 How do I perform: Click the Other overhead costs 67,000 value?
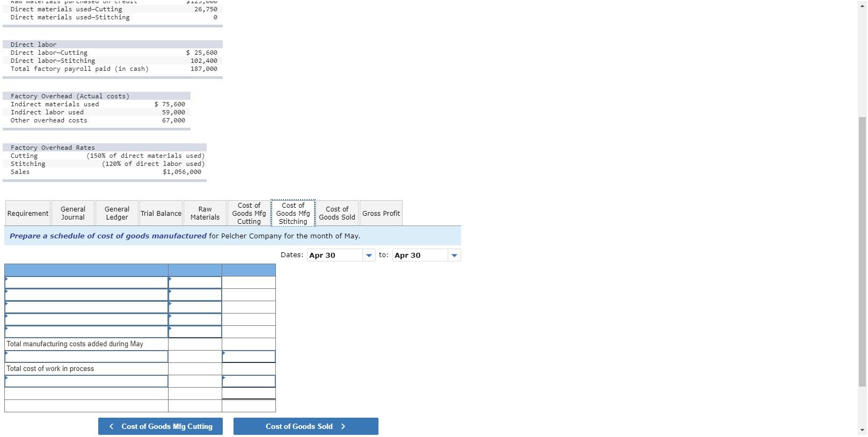tap(173, 120)
